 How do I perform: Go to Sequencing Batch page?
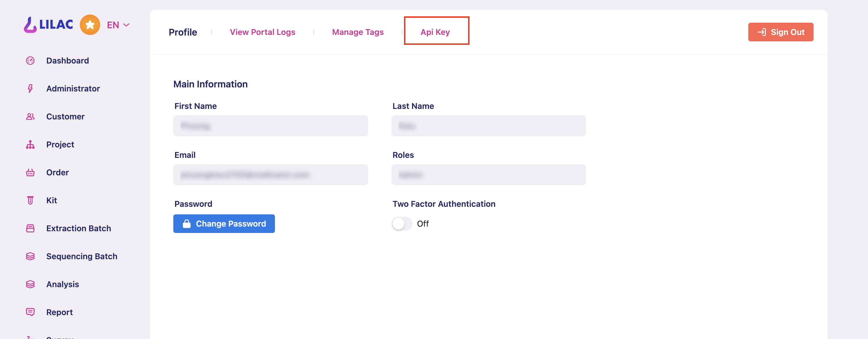click(x=82, y=257)
